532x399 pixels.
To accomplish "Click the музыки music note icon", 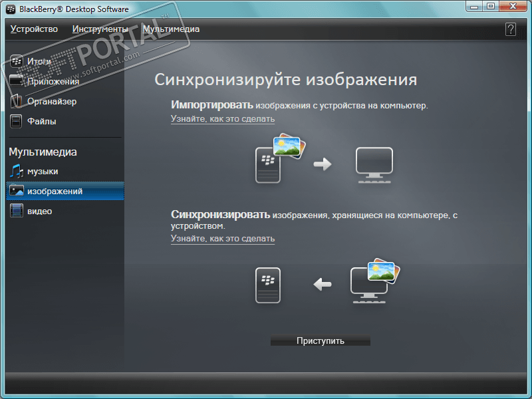I will (16, 171).
